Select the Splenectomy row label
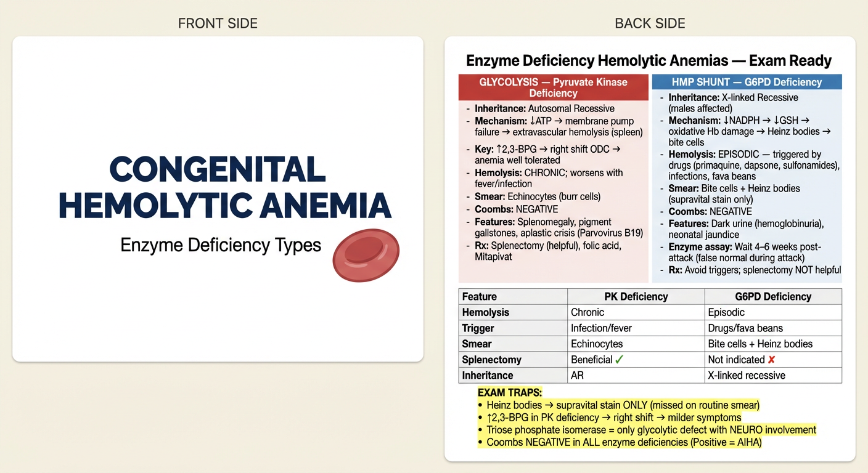 click(x=491, y=360)
